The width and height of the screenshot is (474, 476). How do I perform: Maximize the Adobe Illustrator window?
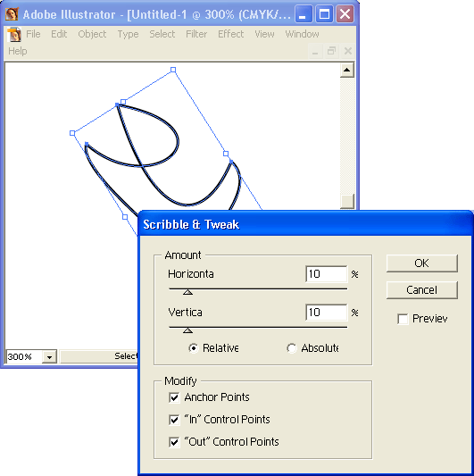[324, 14]
